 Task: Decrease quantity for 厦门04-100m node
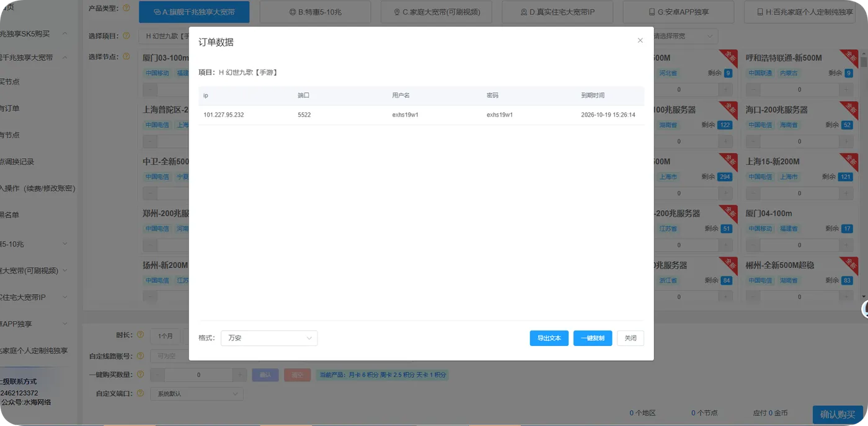coord(753,245)
